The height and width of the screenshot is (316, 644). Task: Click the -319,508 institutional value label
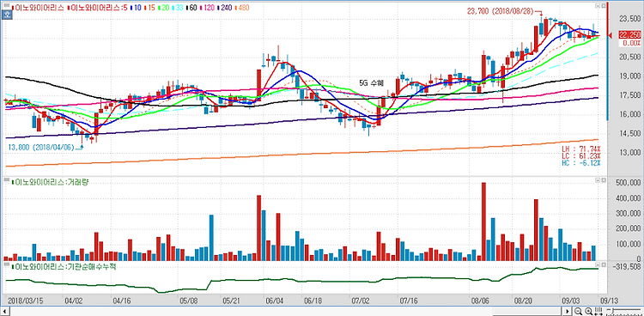(626, 266)
